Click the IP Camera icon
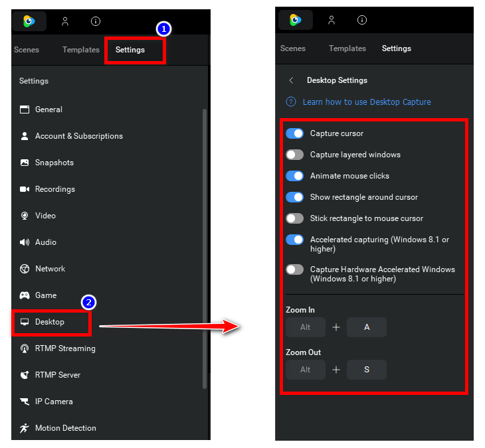Screen dimensions: 485x448 click(x=25, y=402)
